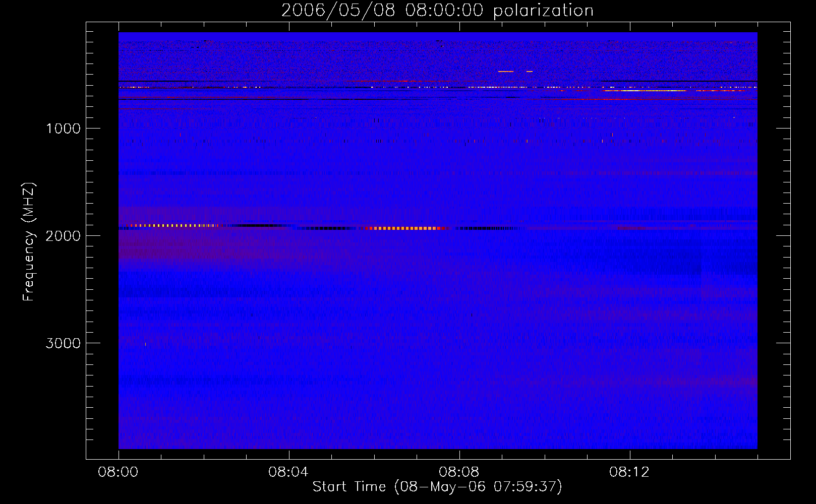Click the '1000' frequency axis label
816x504 pixels.
click(x=63, y=129)
